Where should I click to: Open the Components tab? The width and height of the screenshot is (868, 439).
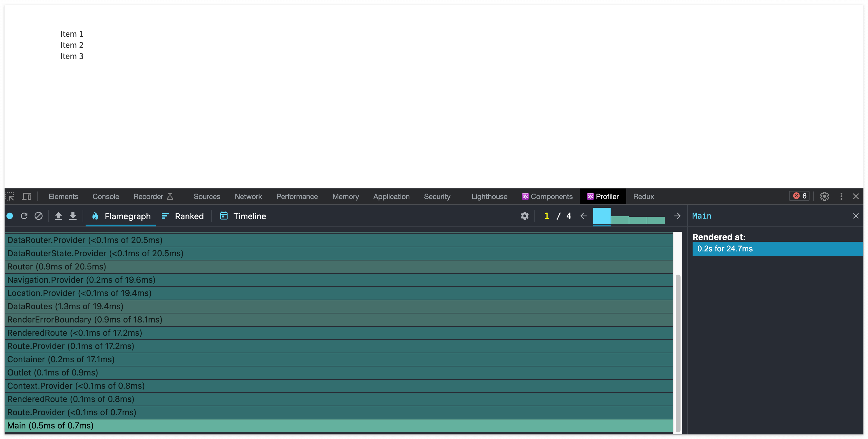[x=547, y=197]
